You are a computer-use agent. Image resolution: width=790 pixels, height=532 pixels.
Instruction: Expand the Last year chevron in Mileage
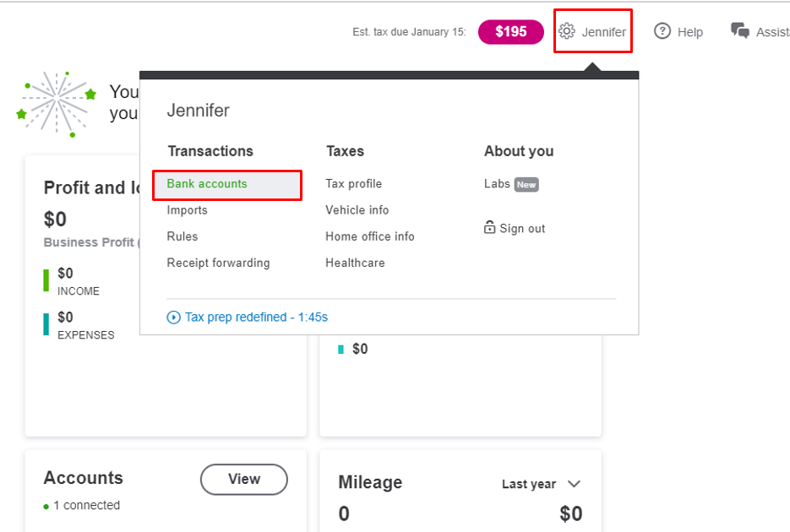coord(575,484)
